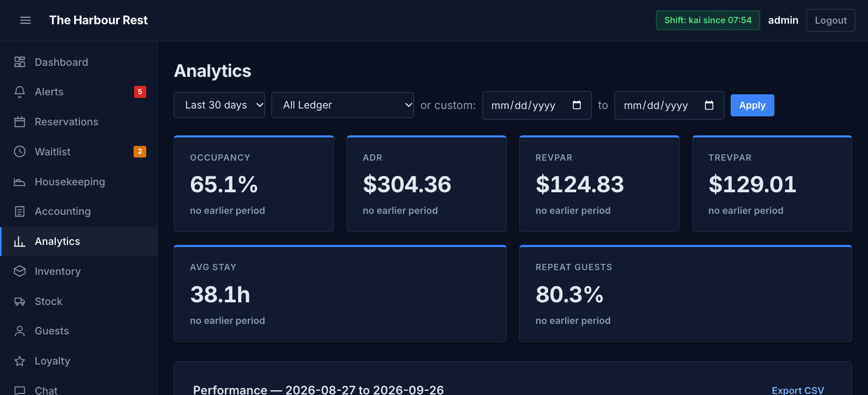Click the Inventory box icon
The image size is (868, 395).
[x=19, y=271]
